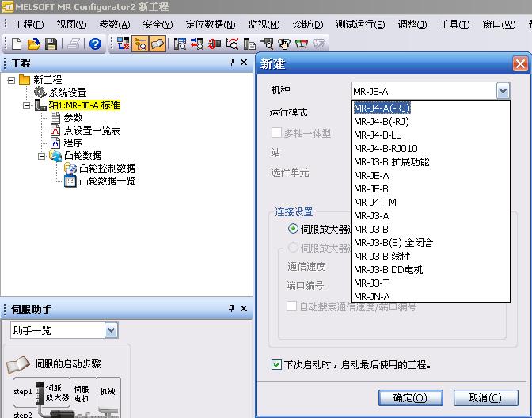Choose MR-J4-TM from the model list
This screenshot has height=418, width=532.
pos(431,202)
